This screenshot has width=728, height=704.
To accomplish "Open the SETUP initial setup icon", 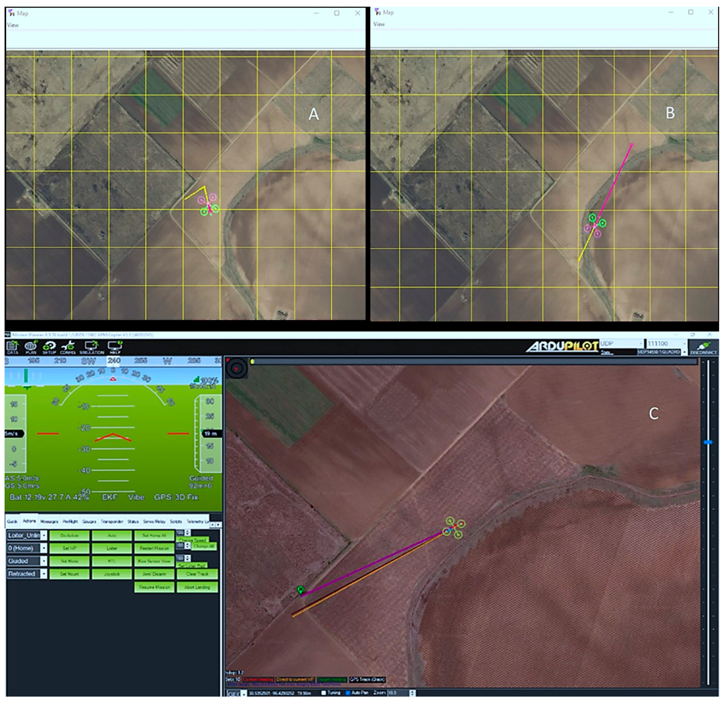I will tap(49, 347).
